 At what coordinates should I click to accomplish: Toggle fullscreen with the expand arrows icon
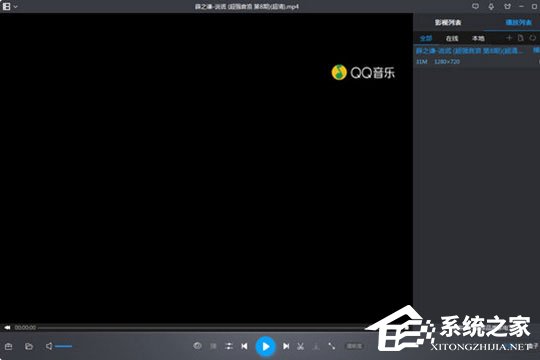point(332,346)
